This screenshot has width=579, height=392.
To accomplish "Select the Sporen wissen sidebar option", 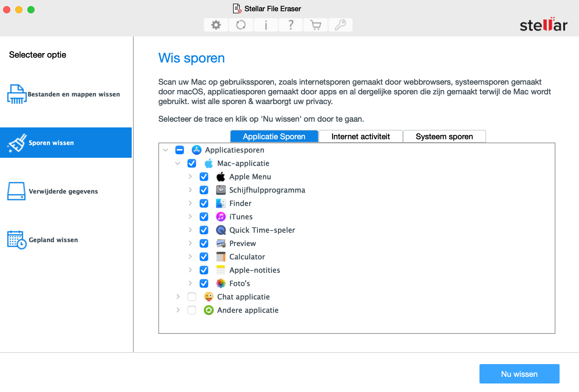I will pyautogui.click(x=66, y=143).
